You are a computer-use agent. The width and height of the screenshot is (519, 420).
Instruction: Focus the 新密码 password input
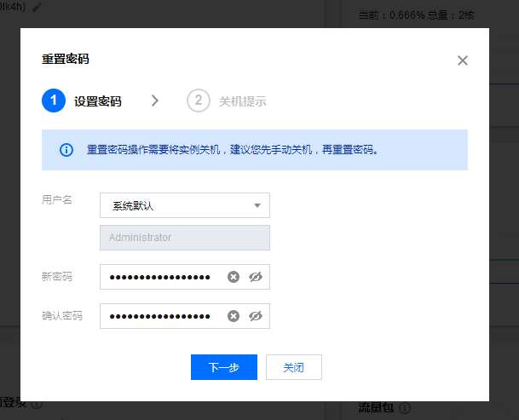click(x=160, y=277)
